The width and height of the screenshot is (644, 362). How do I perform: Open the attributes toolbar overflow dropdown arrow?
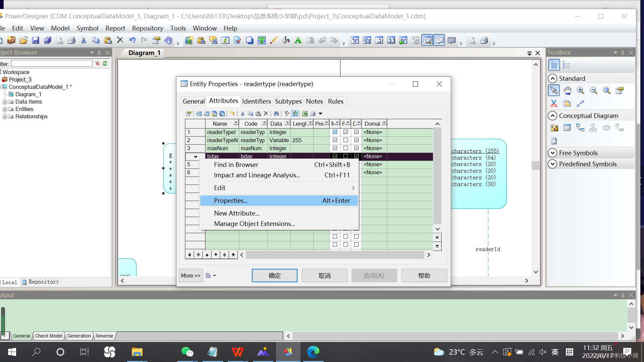[x=320, y=114]
